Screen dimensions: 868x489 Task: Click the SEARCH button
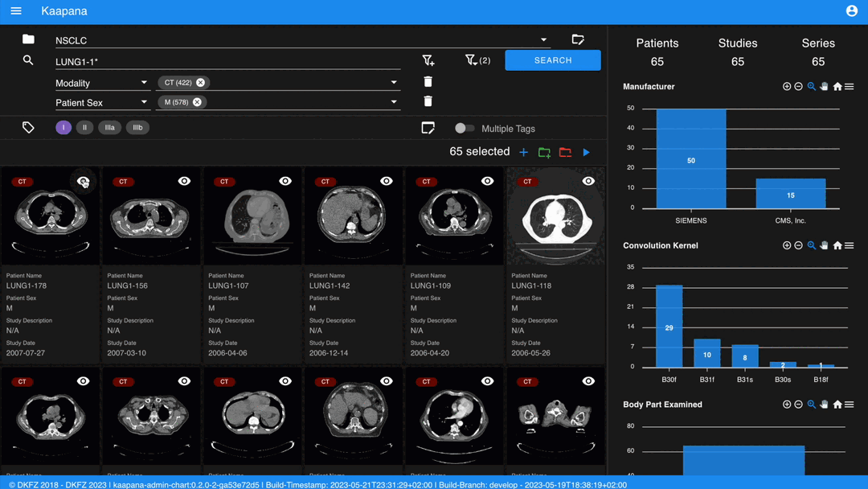pyautogui.click(x=552, y=60)
